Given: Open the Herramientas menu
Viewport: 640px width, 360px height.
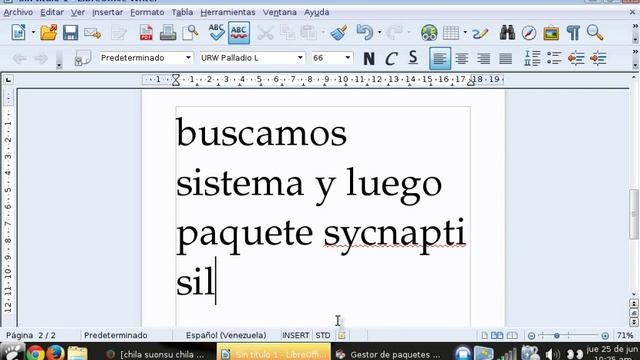Looking at the screenshot, I should tap(228, 12).
